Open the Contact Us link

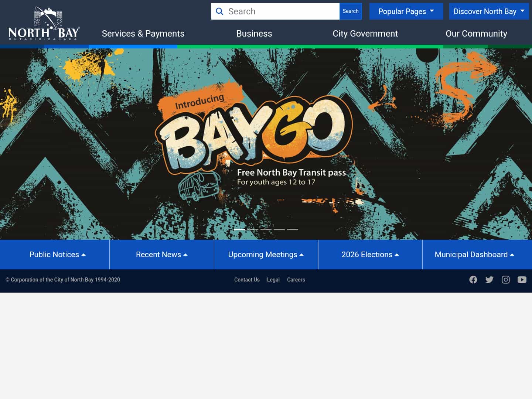(247, 280)
